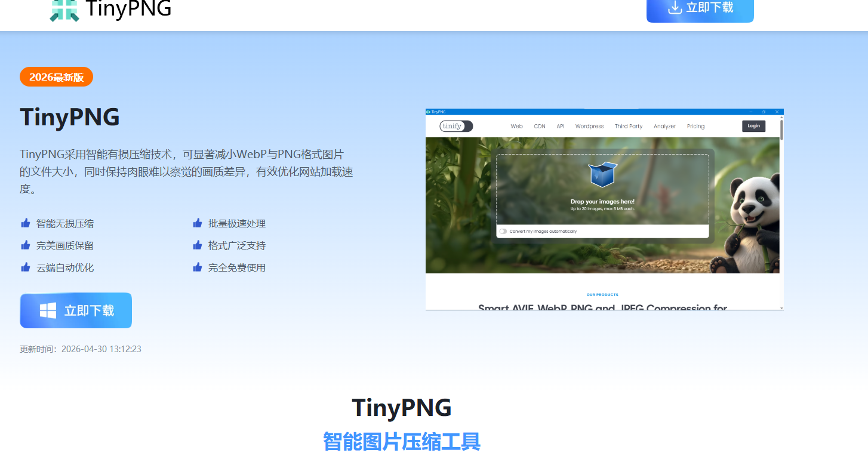868x456 pixels.
Task: Click the large 立即下载 button with Windows logo
Action: (x=76, y=310)
